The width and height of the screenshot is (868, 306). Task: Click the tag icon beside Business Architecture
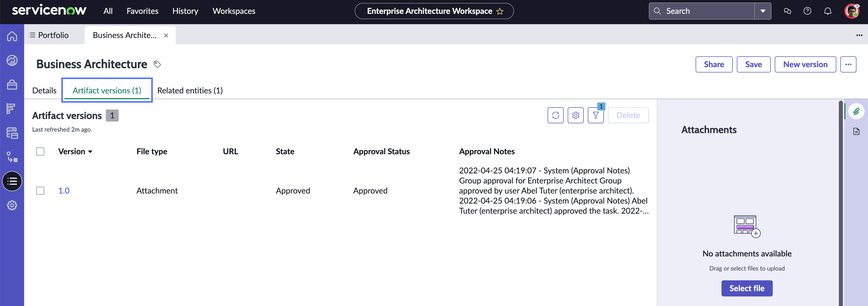click(157, 64)
